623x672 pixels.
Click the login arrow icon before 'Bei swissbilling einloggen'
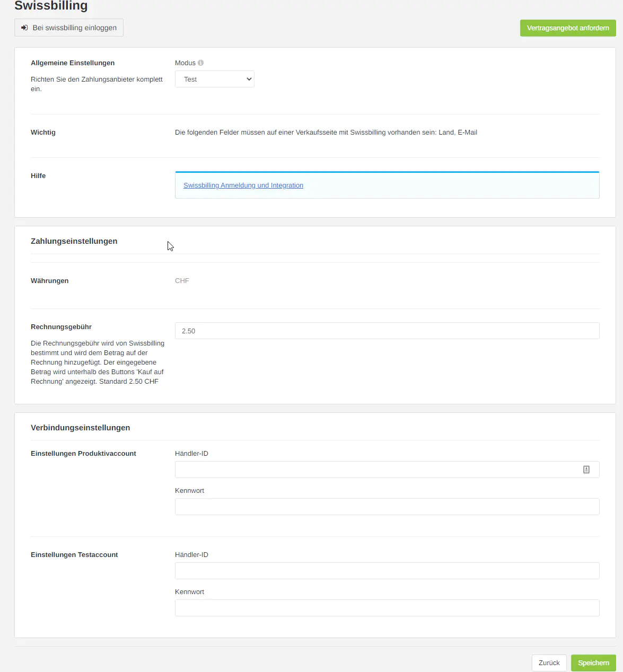coord(24,28)
